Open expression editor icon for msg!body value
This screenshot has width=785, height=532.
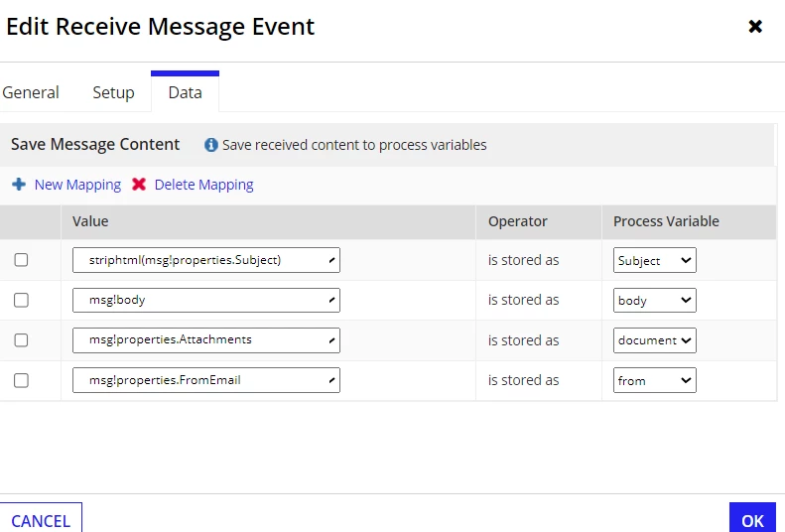[331, 300]
